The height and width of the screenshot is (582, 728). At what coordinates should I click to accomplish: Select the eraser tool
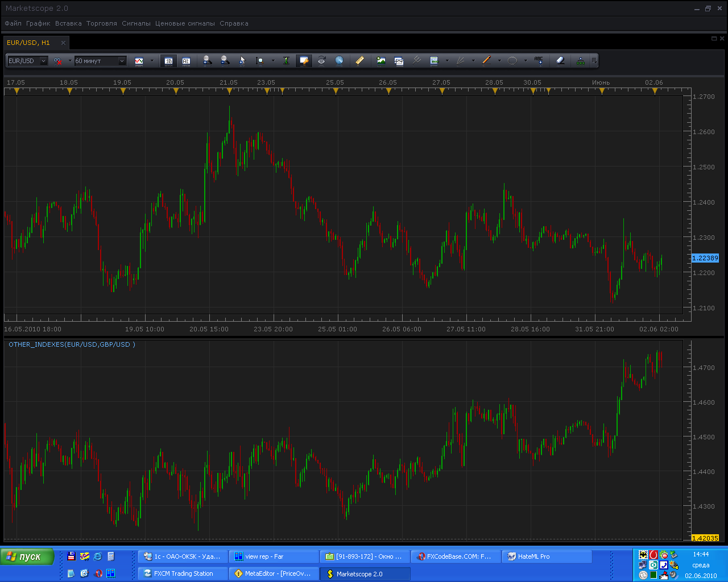(x=560, y=60)
